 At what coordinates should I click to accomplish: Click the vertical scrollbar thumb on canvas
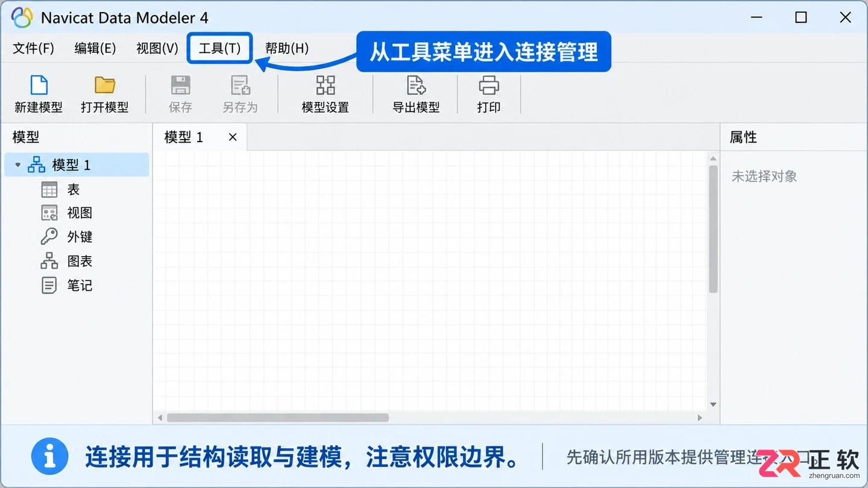[x=713, y=229]
